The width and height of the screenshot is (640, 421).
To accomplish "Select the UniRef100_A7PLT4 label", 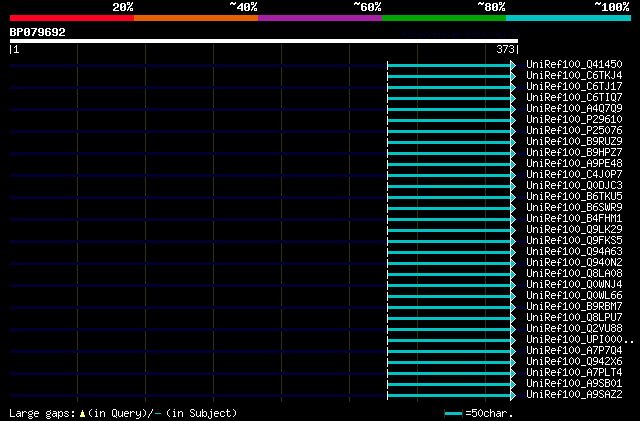I will click(x=574, y=373).
